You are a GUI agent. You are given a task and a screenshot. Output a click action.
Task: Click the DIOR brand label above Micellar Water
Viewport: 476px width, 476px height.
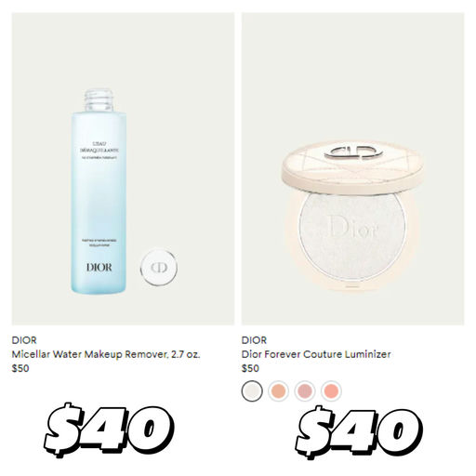(x=24, y=340)
